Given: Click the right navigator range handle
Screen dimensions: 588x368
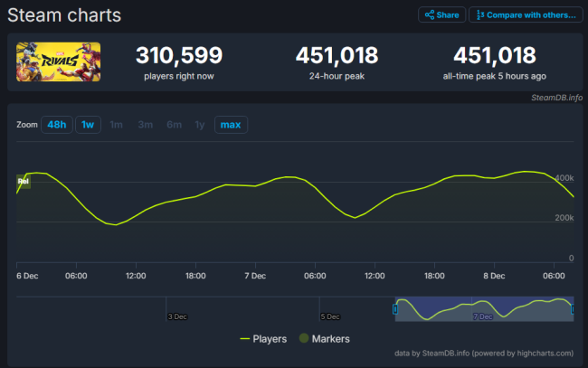Looking at the screenshot, I should [573, 309].
